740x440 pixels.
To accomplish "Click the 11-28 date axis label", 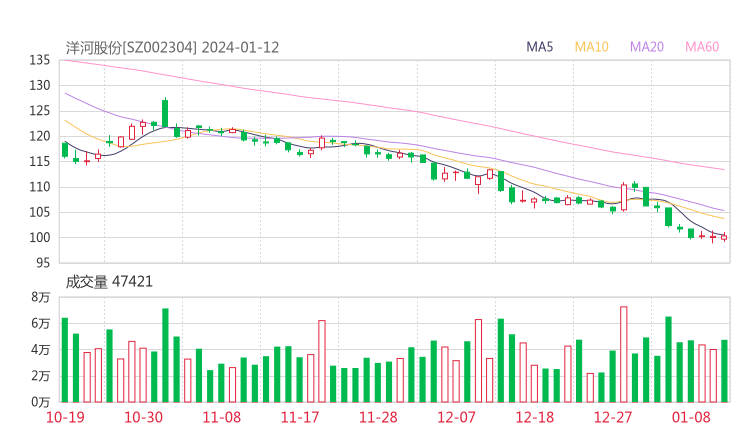I will tap(378, 417).
